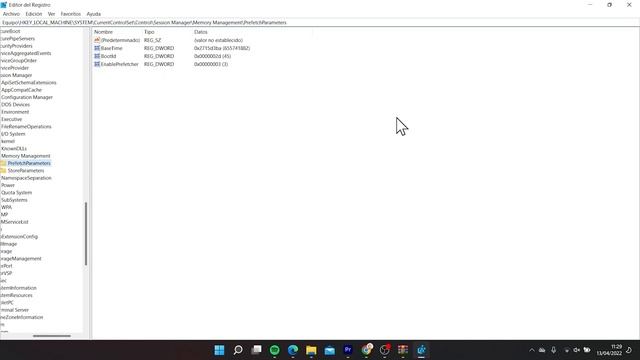This screenshot has width=640, height=360.
Task: Click the BootId value name
Action: (x=109, y=56)
